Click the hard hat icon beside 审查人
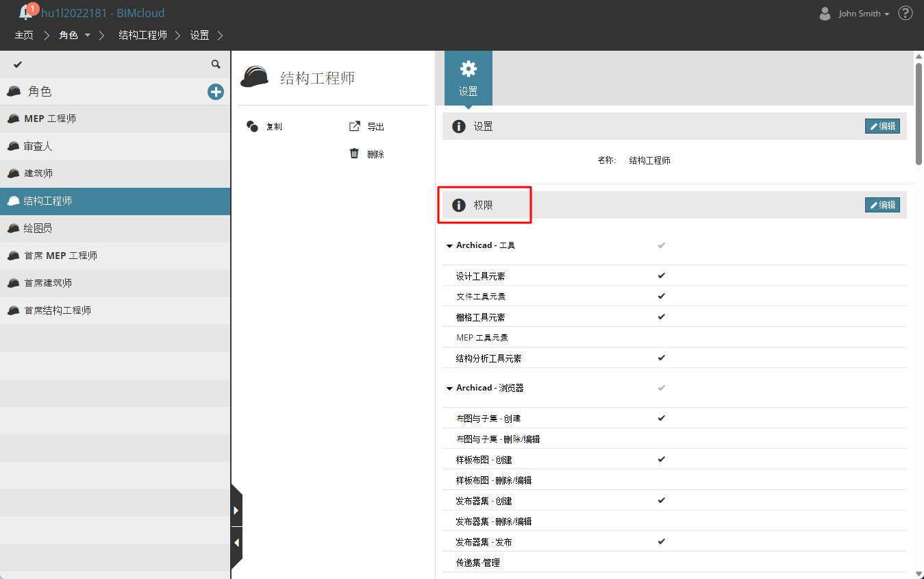 [14, 146]
